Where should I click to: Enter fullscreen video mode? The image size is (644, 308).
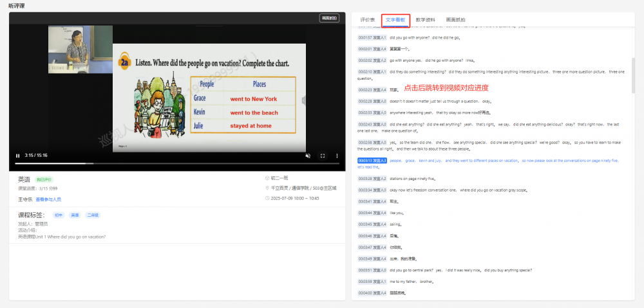click(x=323, y=156)
